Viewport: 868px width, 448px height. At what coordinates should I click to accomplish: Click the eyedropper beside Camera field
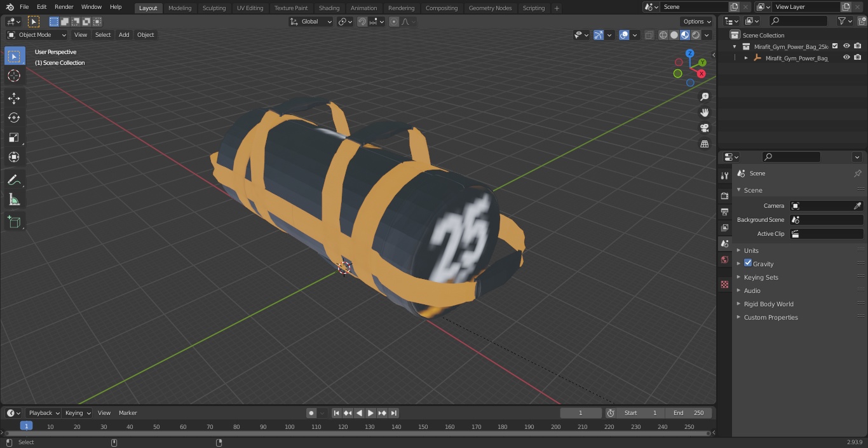857,206
